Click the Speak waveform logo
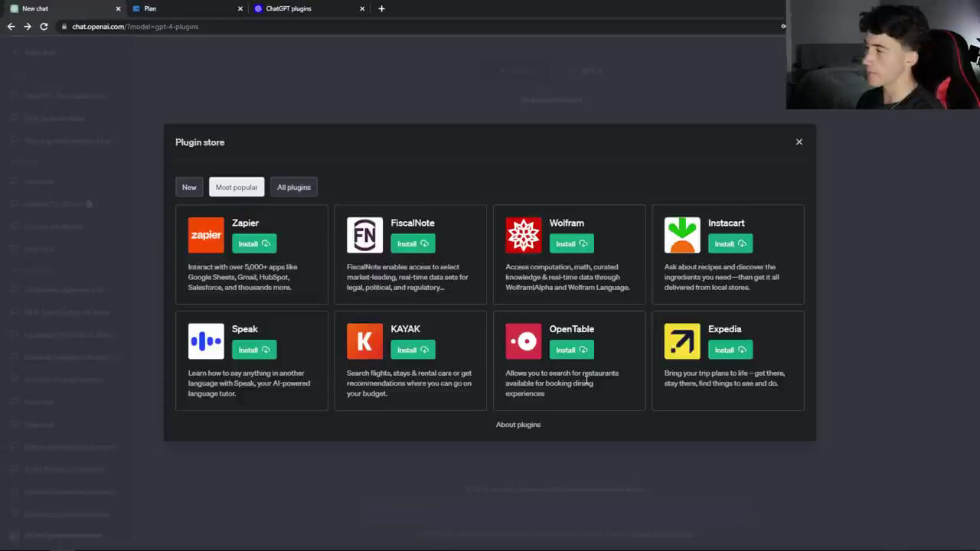Screen dimensions: 980x551 (x=206, y=341)
